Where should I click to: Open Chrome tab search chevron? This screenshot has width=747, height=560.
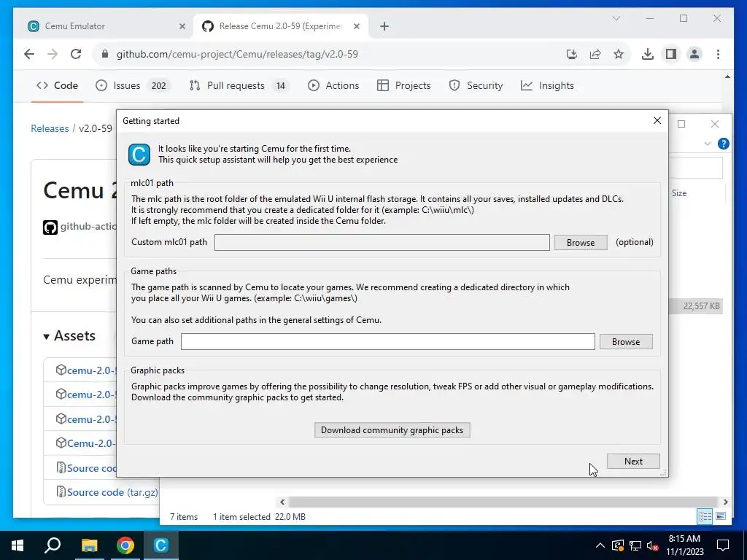pyautogui.click(x=616, y=18)
